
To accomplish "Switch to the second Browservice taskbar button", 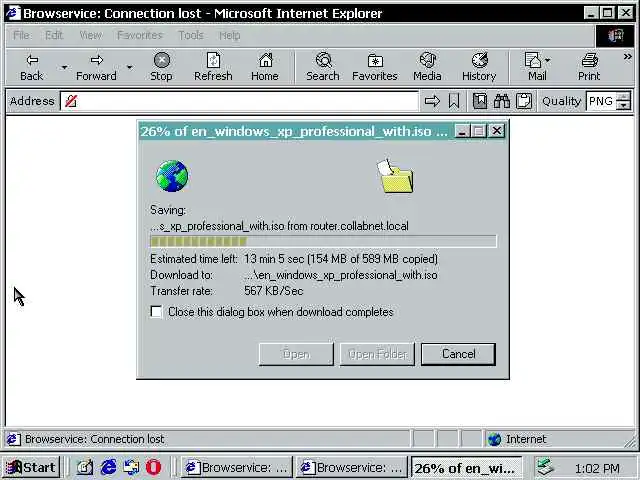I will [x=351, y=467].
